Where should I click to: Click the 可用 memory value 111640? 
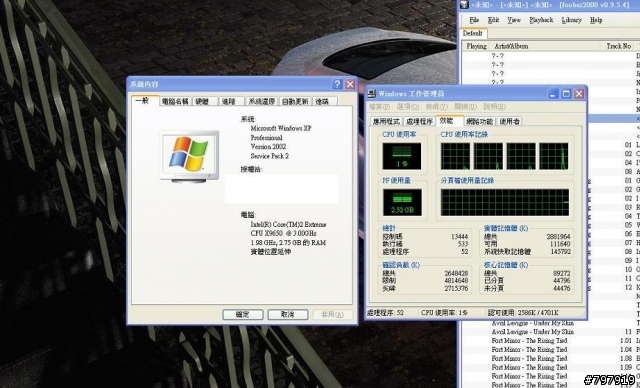click(x=560, y=244)
